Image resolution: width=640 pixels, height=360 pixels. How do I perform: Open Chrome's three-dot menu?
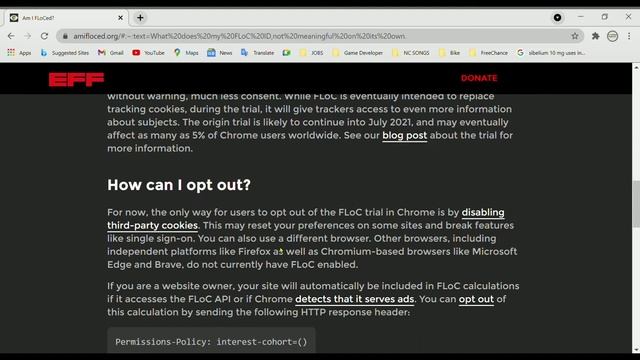(x=629, y=36)
